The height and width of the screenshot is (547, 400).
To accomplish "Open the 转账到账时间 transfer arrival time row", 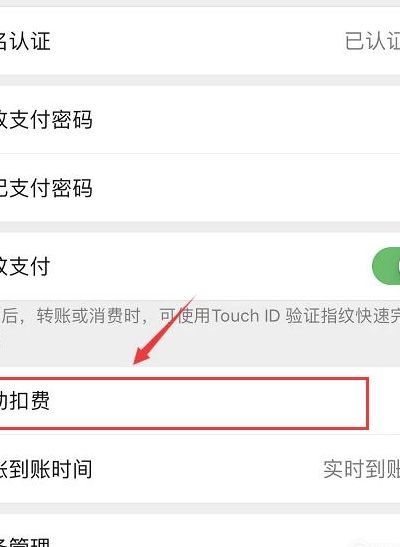I will click(200, 469).
